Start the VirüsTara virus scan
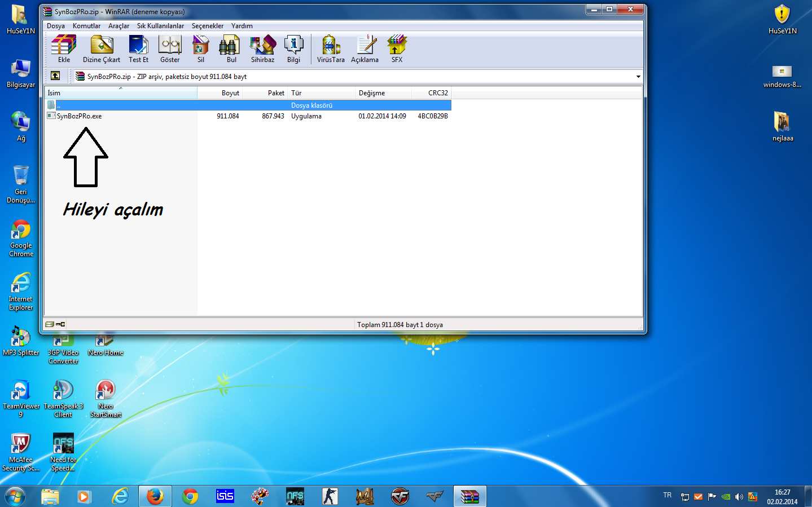The width and height of the screenshot is (812, 507). 331,49
